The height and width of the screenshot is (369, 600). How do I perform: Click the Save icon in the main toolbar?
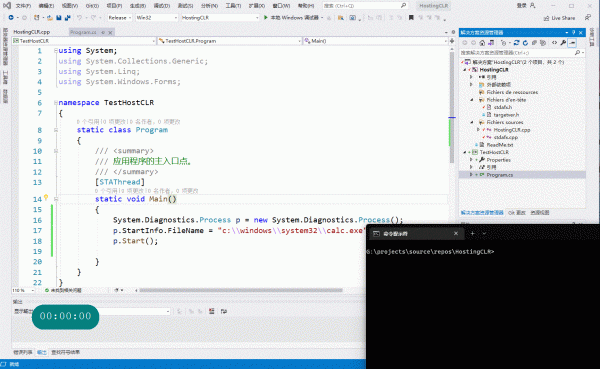[x=59, y=18]
